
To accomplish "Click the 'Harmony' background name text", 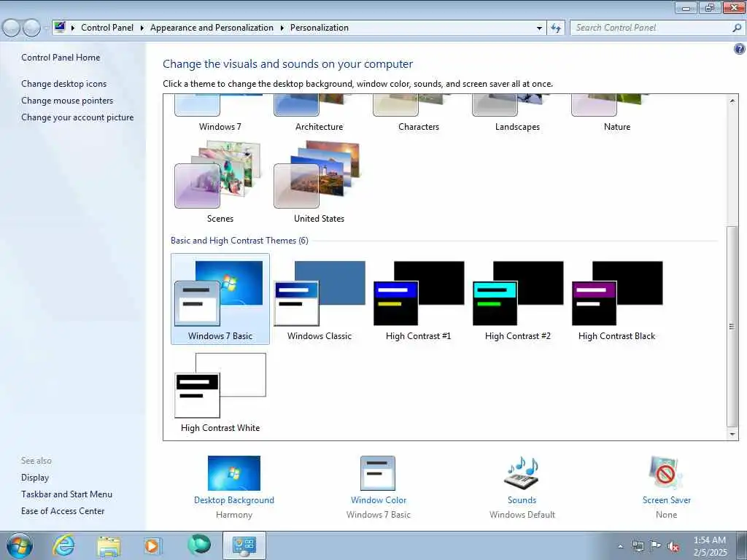I will [234, 515].
